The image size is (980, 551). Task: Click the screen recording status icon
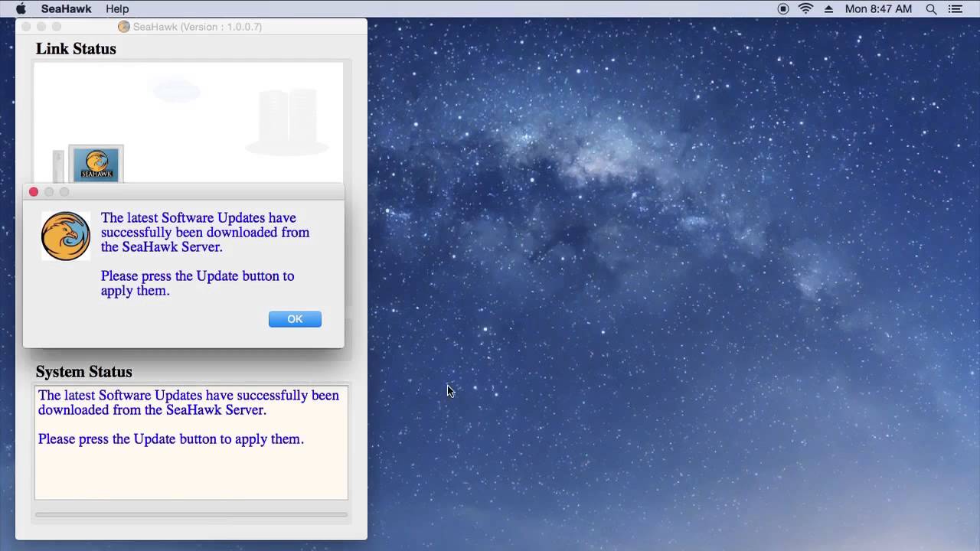click(783, 9)
